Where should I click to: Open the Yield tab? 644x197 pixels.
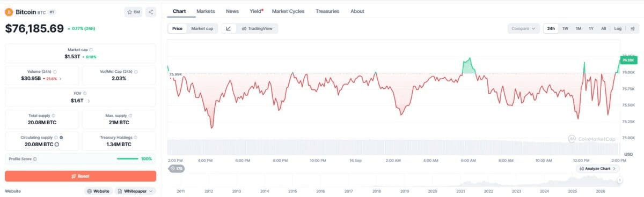coord(256,11)
